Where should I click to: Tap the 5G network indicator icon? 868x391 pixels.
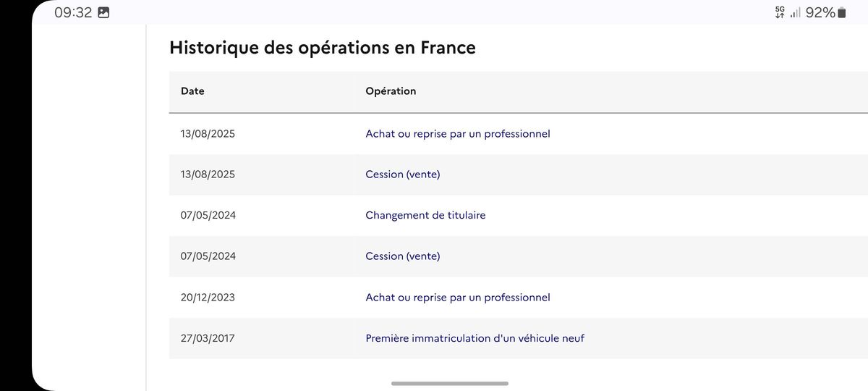[x=780, y=12]
